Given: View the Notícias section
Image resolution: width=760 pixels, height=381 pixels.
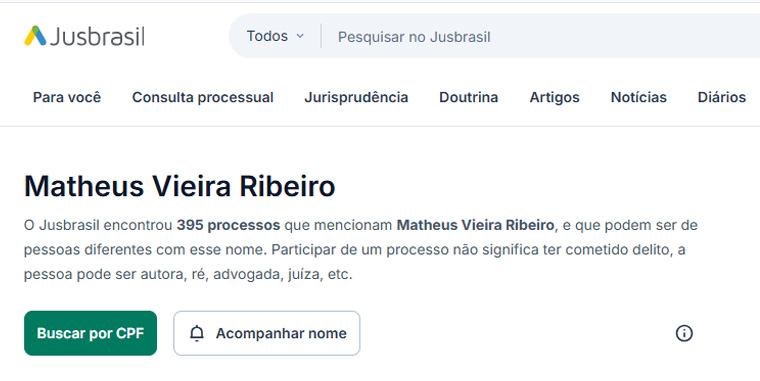Looking at the screenshot, I should 639,97.
